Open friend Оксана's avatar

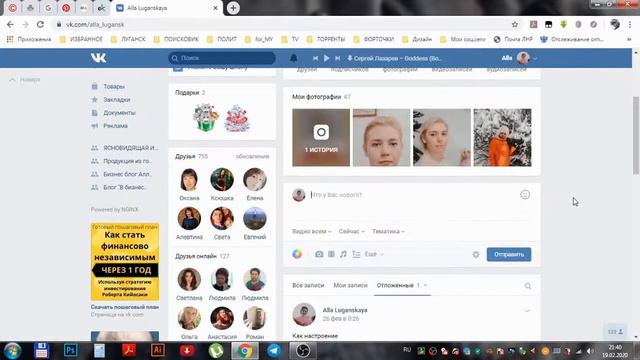click(x=189, y=180)
